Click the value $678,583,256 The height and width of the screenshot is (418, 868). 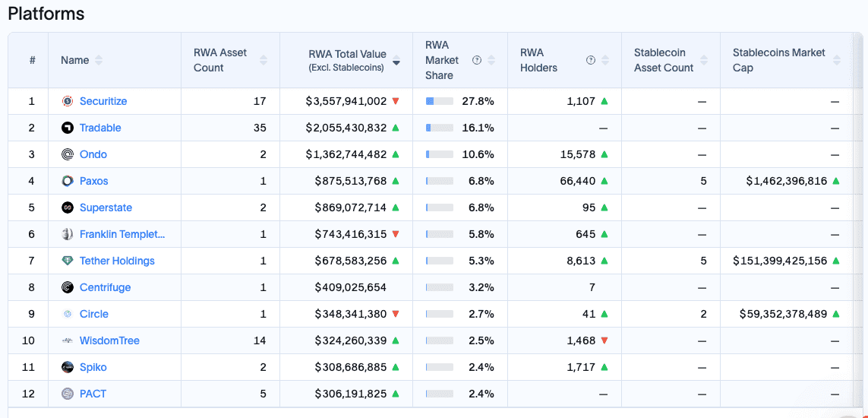pyautogui.click(x=351, y=261)
